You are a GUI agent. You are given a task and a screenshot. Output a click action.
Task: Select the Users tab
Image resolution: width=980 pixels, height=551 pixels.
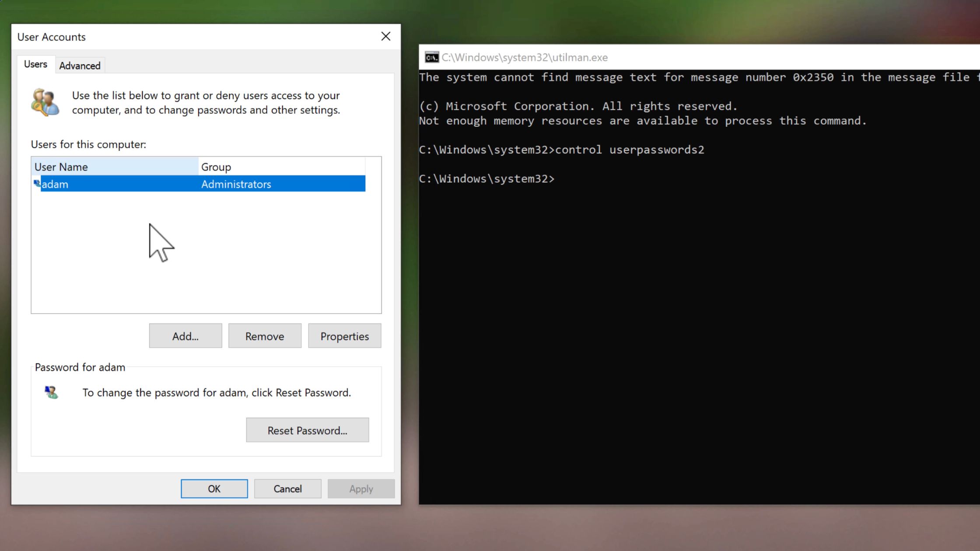(x=35, y=64)
